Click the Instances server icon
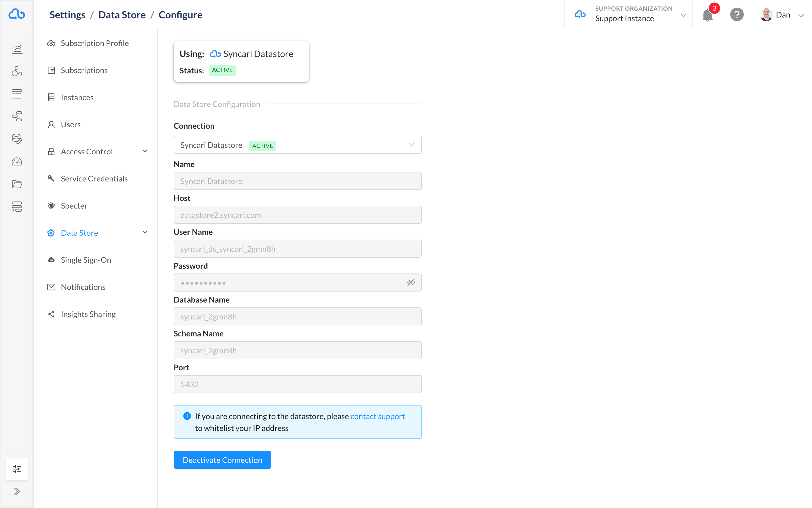812x508 pixels. point(51,97)
